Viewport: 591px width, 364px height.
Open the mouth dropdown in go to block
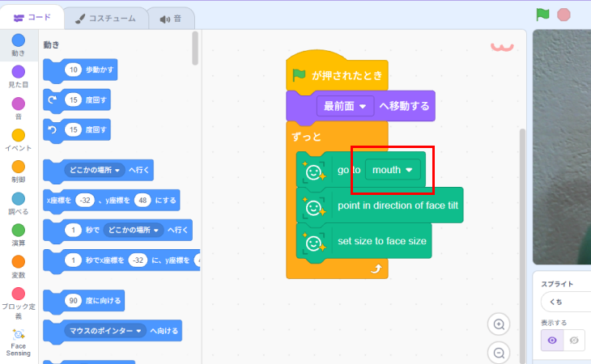click(x=393, y=170)
